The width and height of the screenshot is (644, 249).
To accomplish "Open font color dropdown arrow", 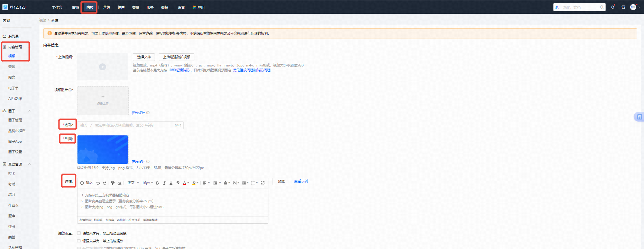I will [x=188, y=183].
